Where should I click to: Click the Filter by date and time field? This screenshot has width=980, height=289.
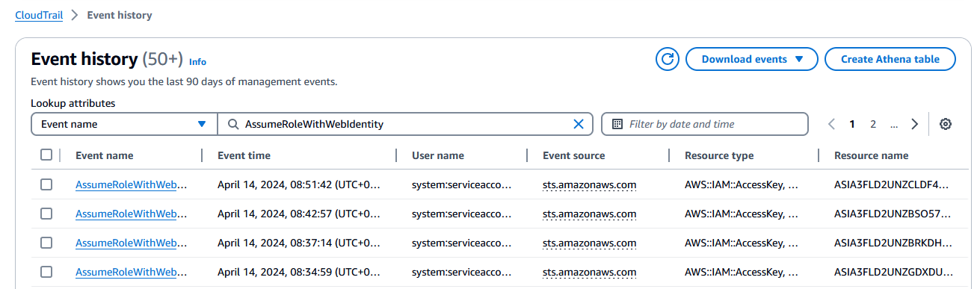pos(705,124)
